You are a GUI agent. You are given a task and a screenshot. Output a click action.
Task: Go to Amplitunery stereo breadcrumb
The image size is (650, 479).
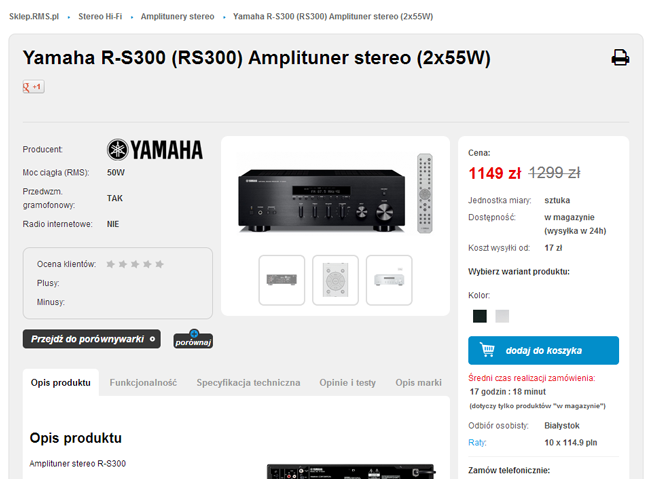click(177, 17)
